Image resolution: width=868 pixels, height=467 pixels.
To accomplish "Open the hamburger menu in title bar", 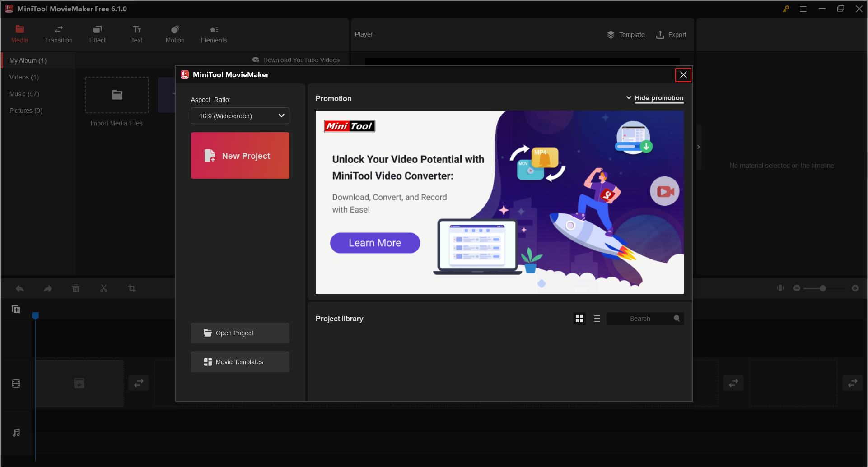I will (803, 9).
